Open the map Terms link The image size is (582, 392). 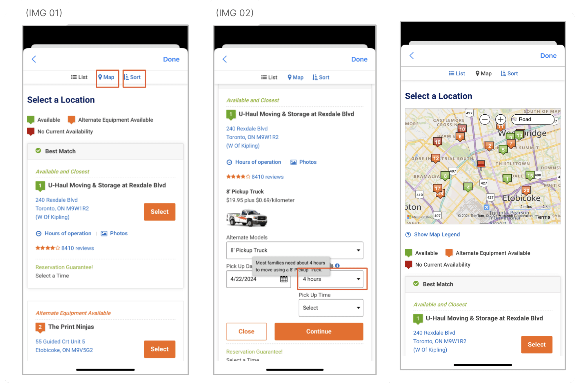point(543,217)
